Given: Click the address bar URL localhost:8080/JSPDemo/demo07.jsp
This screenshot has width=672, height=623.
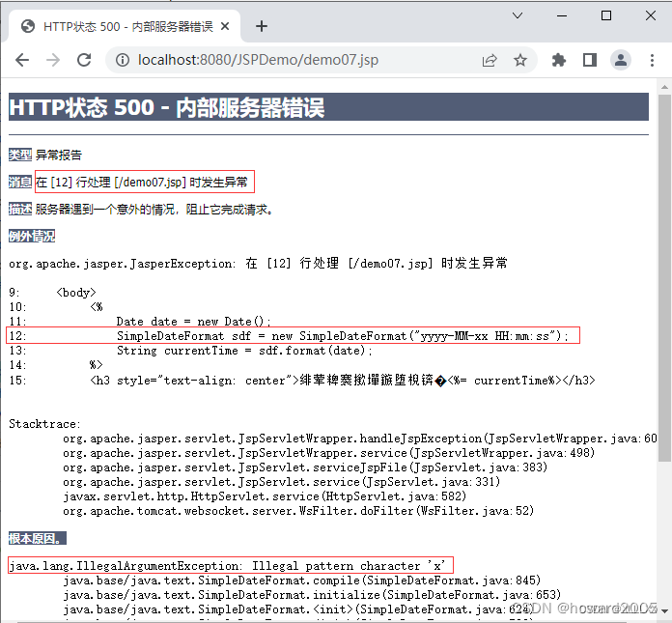Looking at the screenshot, I should pos(258,60).
